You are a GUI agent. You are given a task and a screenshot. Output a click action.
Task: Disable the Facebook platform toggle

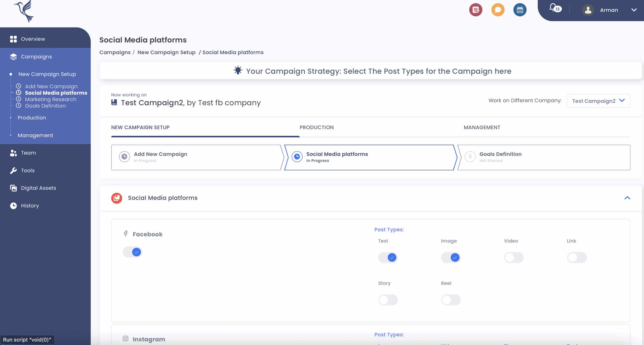133,252
